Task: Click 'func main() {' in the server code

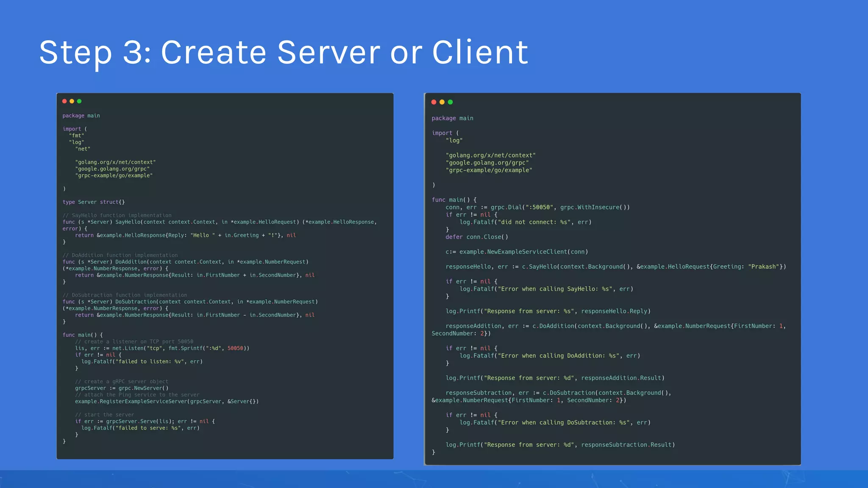Action: [x=83, y=335]
